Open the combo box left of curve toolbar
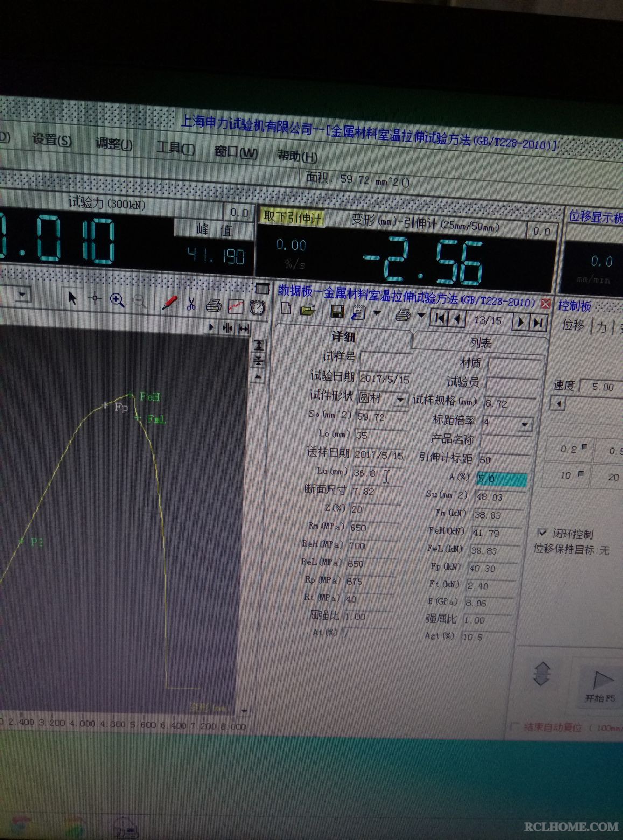Viewport: 623px width, 840px height. pos(22,294)
